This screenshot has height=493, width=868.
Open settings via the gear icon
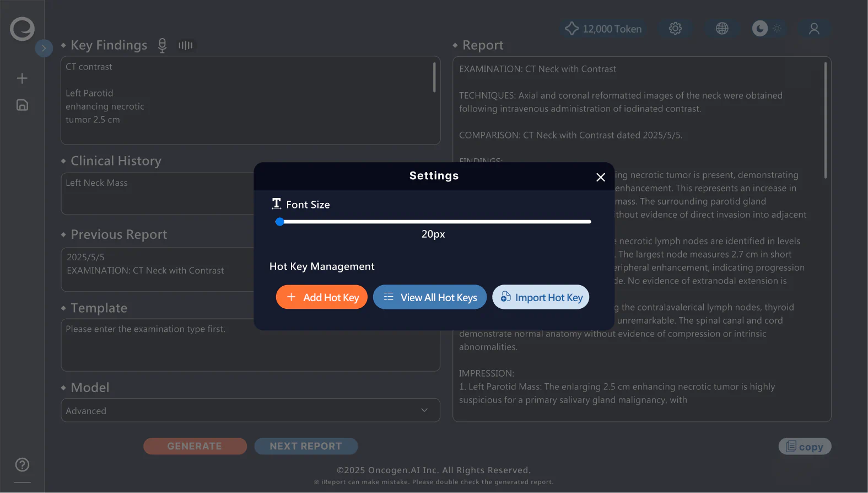675,29
